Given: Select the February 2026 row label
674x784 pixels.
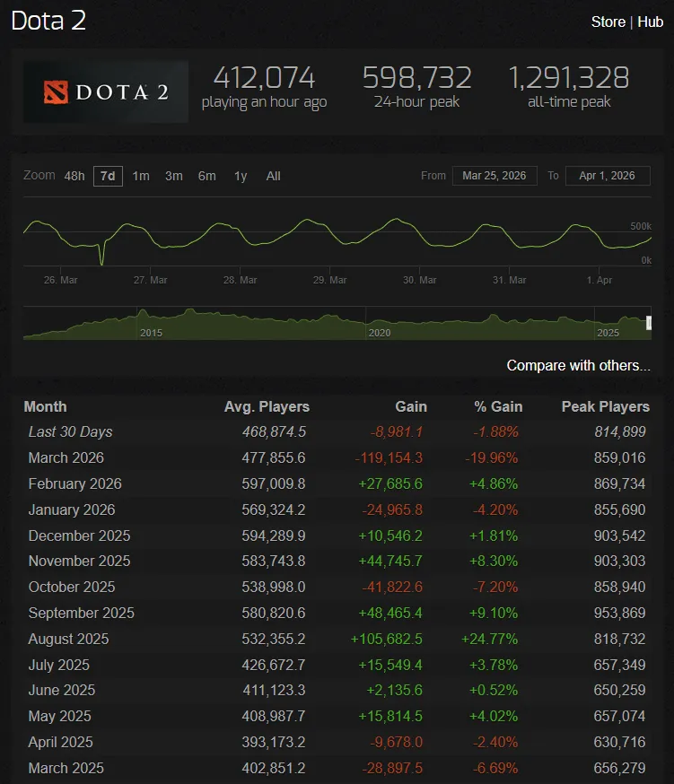Looking at the screenshot, I should (x=75, y=483).
